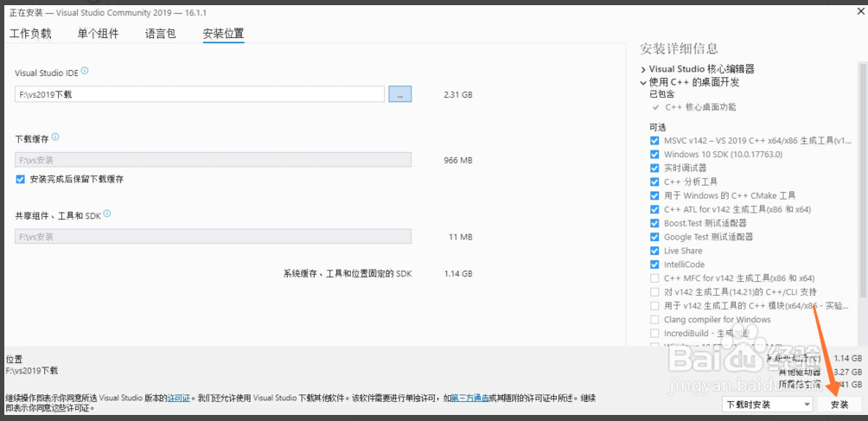Viewport: 868px width, 421px height.
Task: Uncheck Windows 10 SDK (10.0.17763.0)
Action: click(654, 155)
